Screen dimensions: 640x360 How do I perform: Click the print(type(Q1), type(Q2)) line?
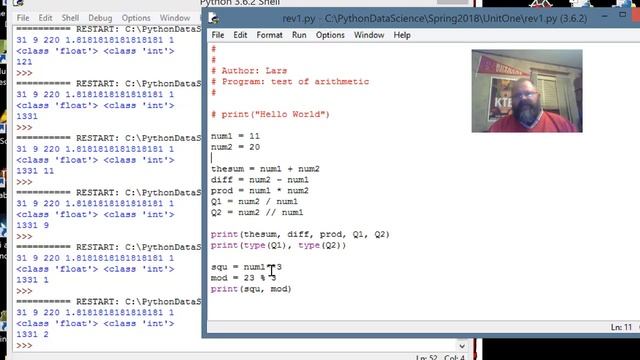278,245
